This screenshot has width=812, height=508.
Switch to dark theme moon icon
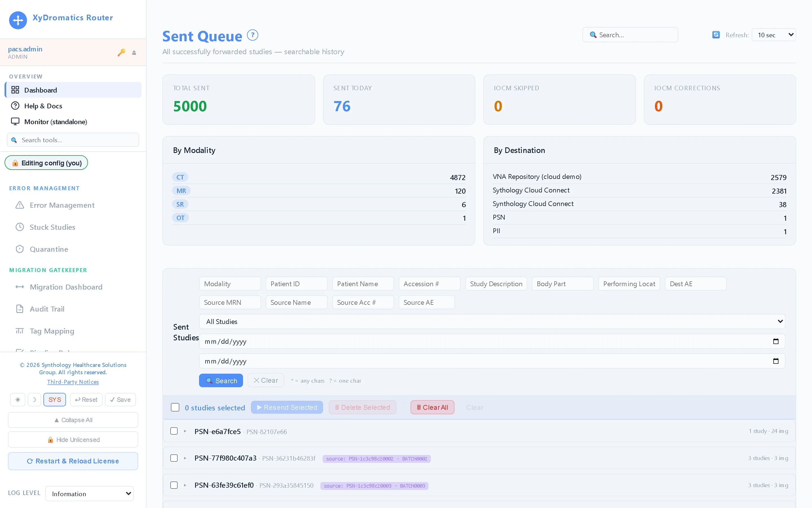pos(34,399)
